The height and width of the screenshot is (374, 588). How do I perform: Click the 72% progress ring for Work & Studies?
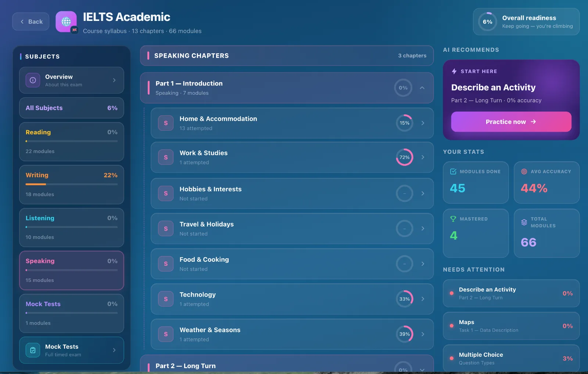tap(405, 157)
